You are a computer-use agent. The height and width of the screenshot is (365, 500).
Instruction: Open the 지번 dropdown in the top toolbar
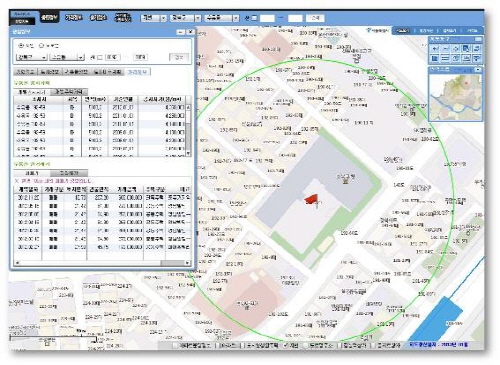(154, 18)
